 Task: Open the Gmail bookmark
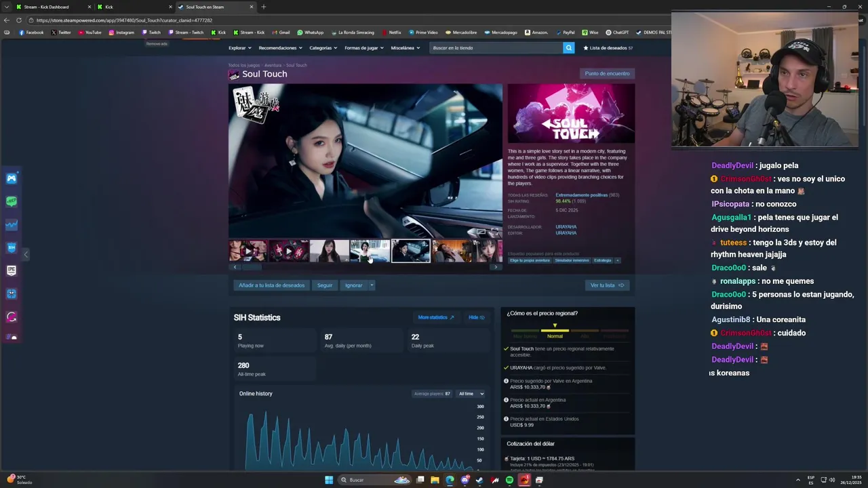[x=281, y=33]
